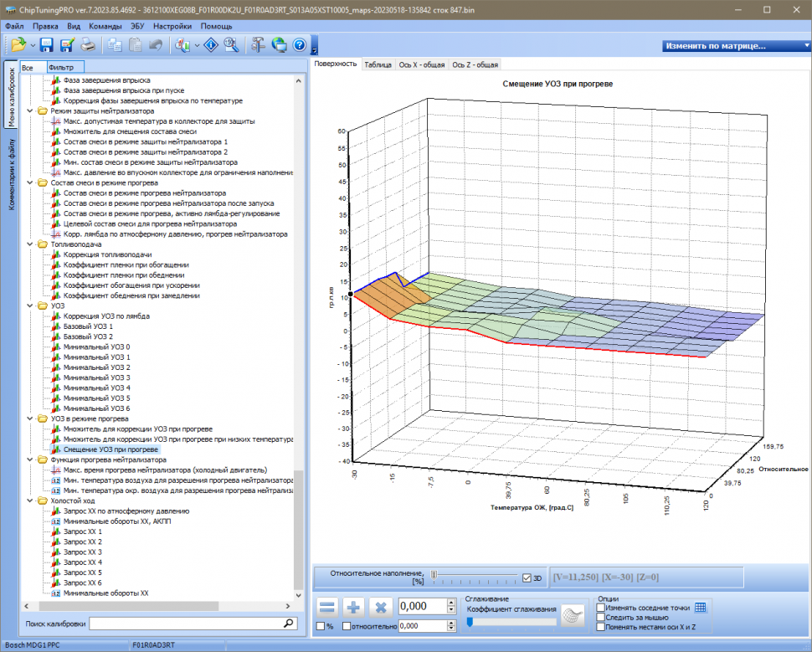Switch to the 'Таблица' tab

[x=378, y=64]
